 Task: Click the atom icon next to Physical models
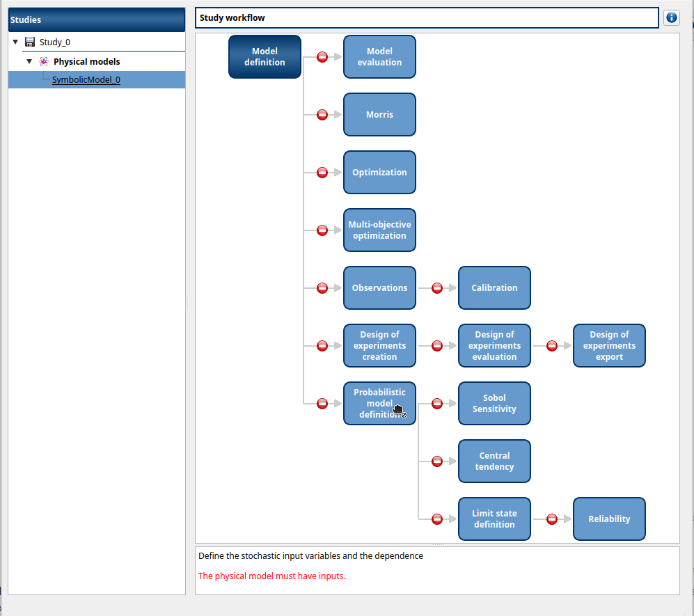click(43, 61)
